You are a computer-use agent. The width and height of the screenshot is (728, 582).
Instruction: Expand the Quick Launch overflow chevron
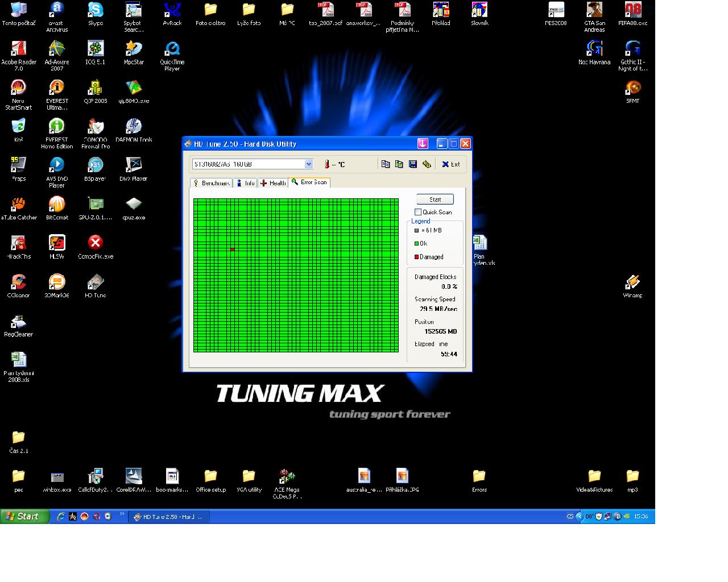point(122,515)
